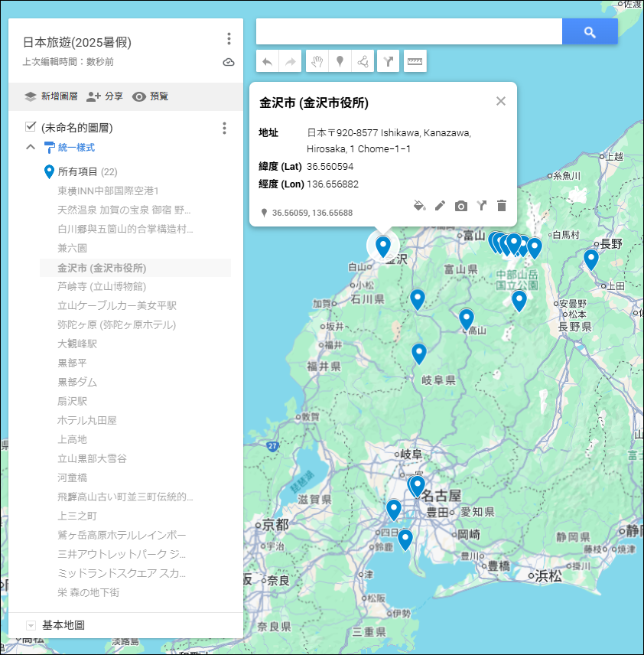Select the draw line tool
The height and width of the screenshot is (655, 644).
pos(363,61)
